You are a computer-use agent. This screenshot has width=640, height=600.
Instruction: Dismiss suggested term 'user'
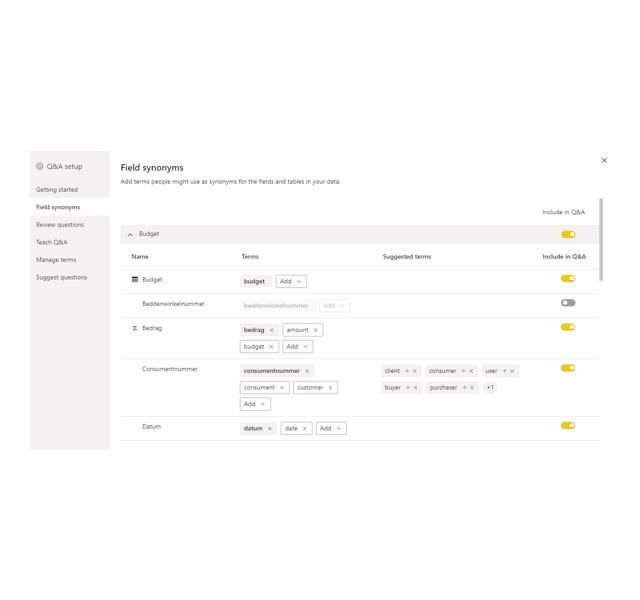pyautogui.click(x=512, y=371)
